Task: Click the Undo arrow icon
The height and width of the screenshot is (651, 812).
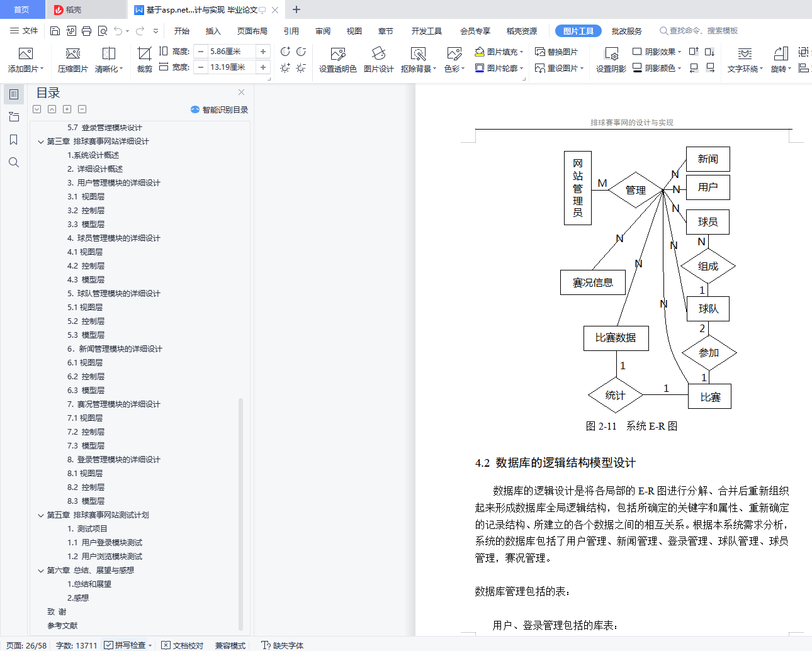Action: tap(118, 31)
